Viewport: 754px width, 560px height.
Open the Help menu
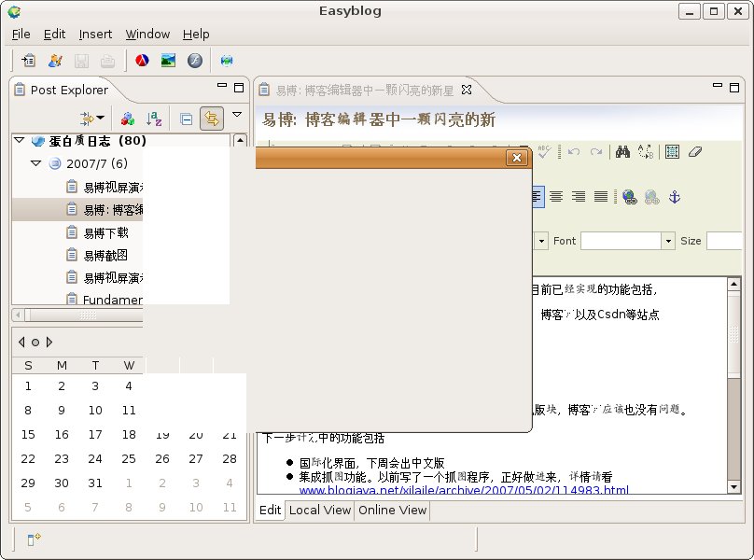pos(196,35)
